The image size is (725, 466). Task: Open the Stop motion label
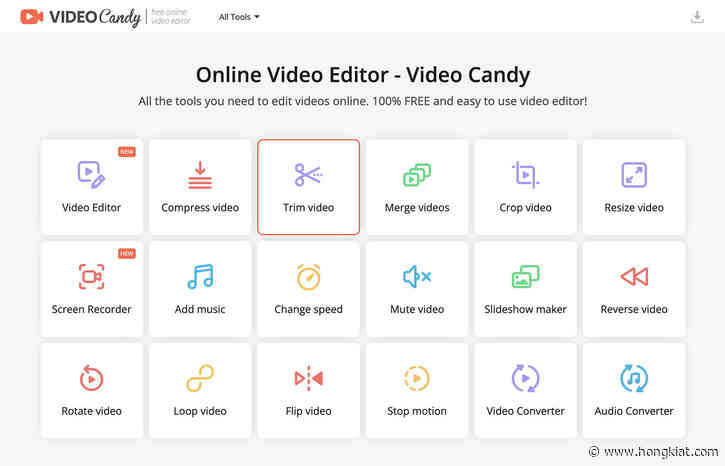[417, 411]
